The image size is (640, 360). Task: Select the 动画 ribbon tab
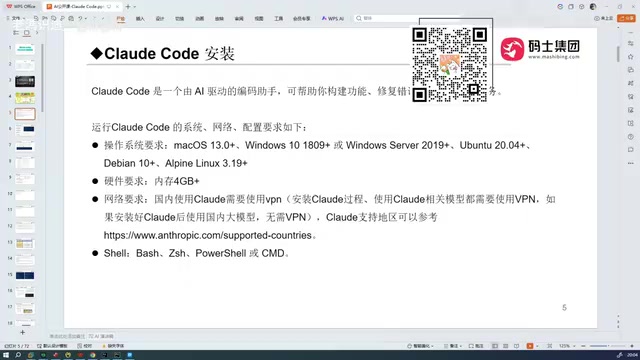pyautogui.click(x=200, y=19)
